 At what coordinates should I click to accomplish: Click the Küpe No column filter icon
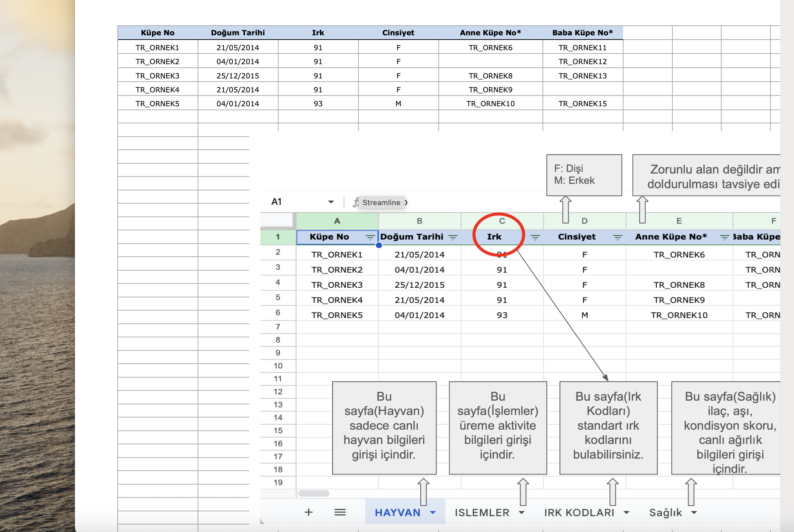(x=370, y=237)
